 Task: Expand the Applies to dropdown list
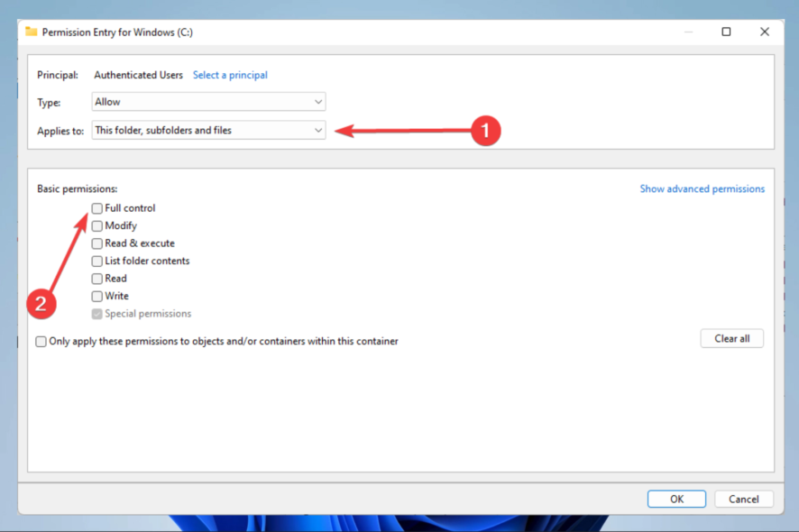pyautogui.click(x=208, y=131)
